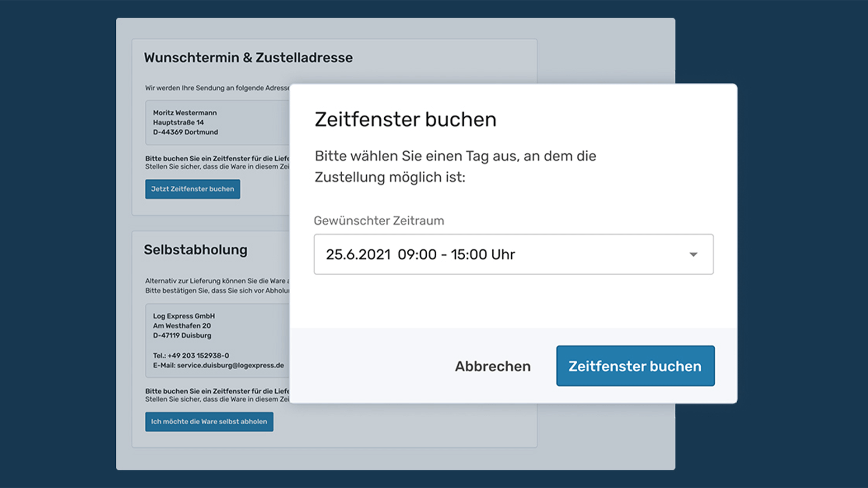The width and height of the screenshot is (868, 488).
Task: Select the Wunschtermin & Zustelladresse heading
Action: coord(248,57)
